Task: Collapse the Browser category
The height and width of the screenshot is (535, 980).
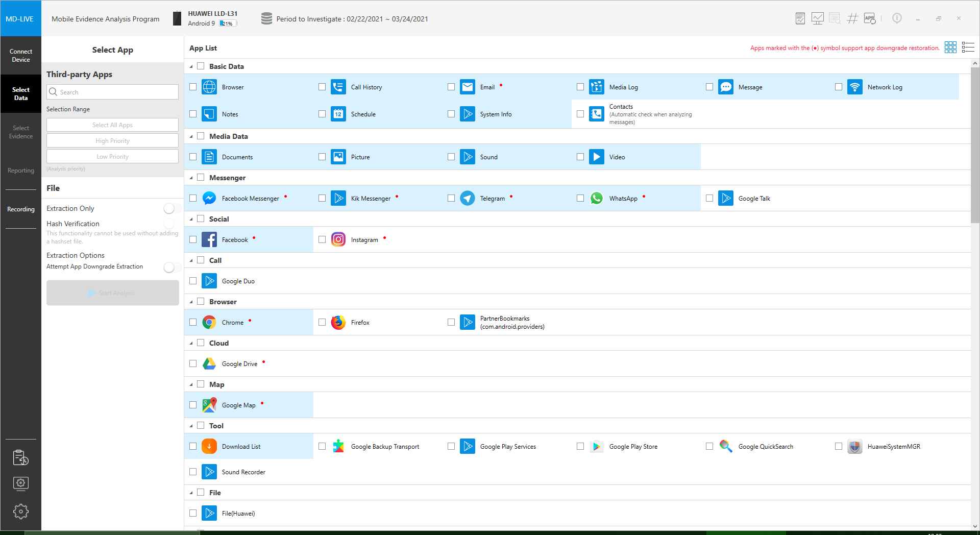Action: click(191, 302)
